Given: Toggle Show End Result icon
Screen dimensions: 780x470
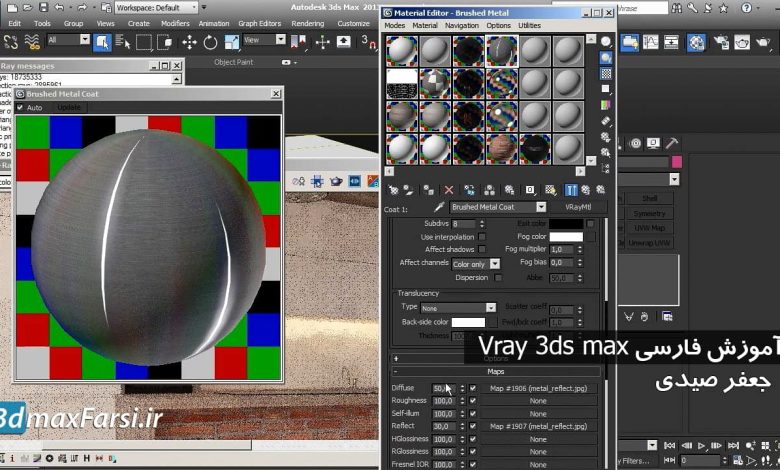Looking at the screenshot, I should pos(571,190).
